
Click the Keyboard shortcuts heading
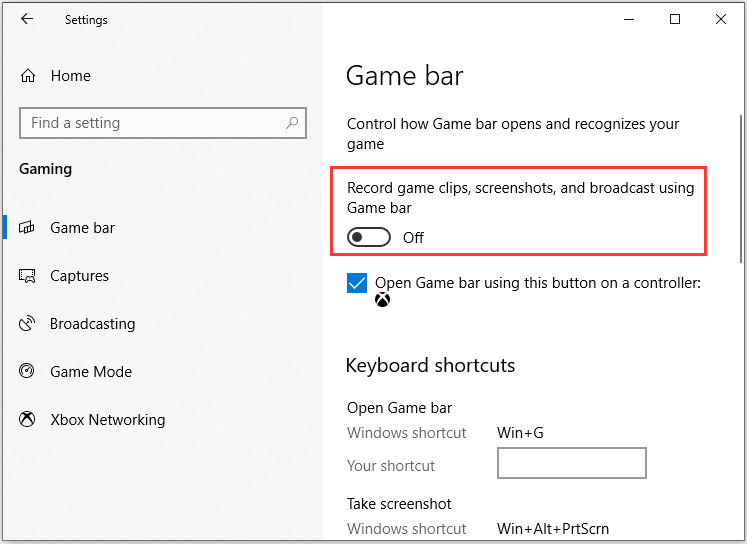pos(430,365)
